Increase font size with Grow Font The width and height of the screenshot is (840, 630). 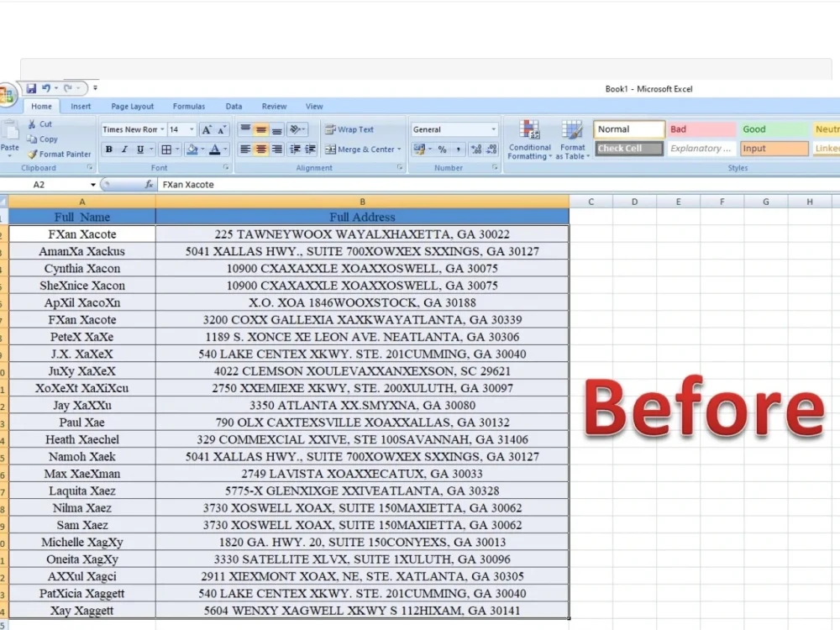pyautogui.click(x=207, y=129)
